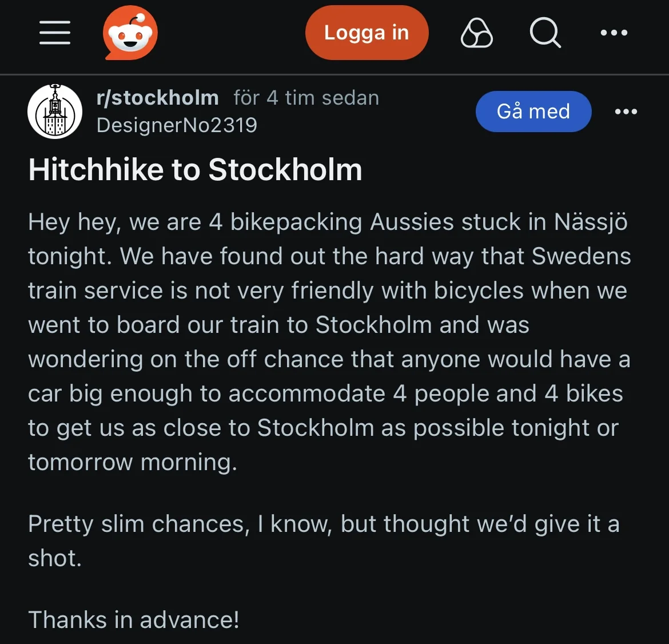
Task: Click the word "Nässjö" in the post
Action: (x=591, y=222)
